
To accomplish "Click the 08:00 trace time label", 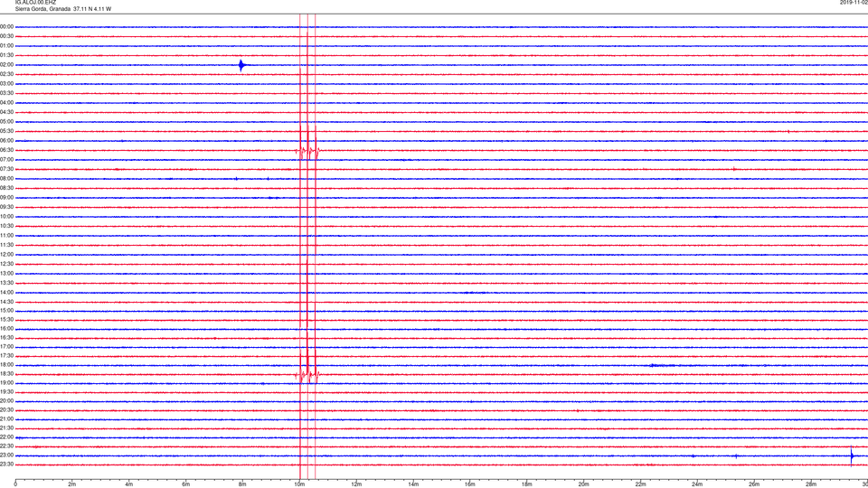I will click(6, 178).
